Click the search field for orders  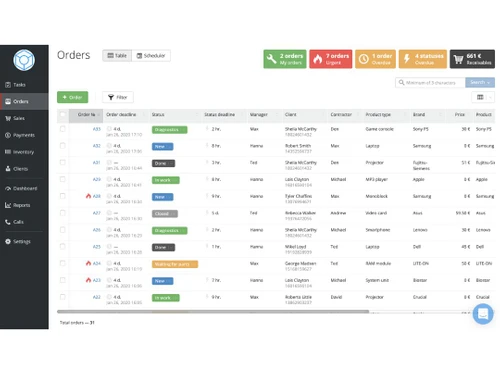(x=430, y=82)
